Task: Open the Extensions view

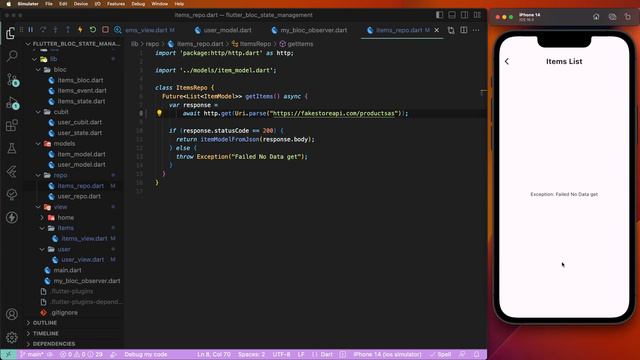Action: [12, 125]
